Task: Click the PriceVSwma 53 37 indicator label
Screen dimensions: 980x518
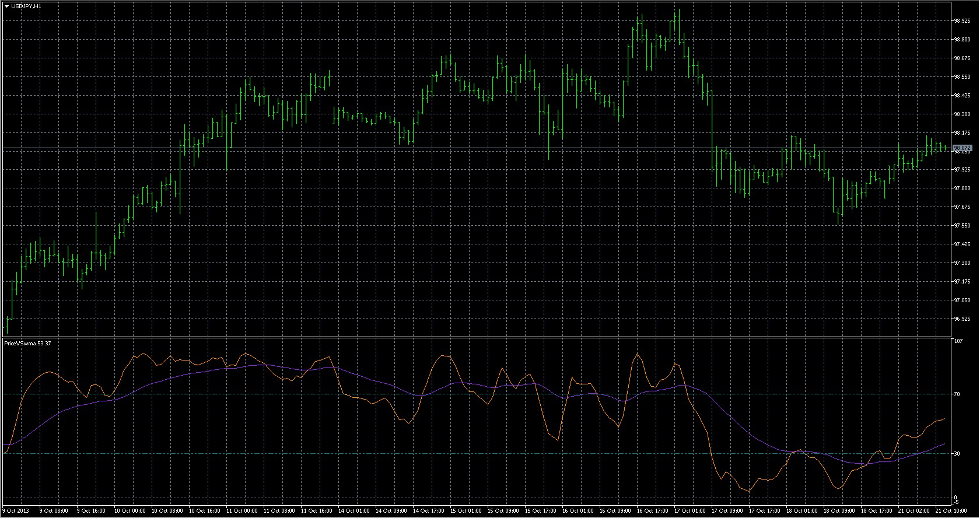Action: pos(27,344)
